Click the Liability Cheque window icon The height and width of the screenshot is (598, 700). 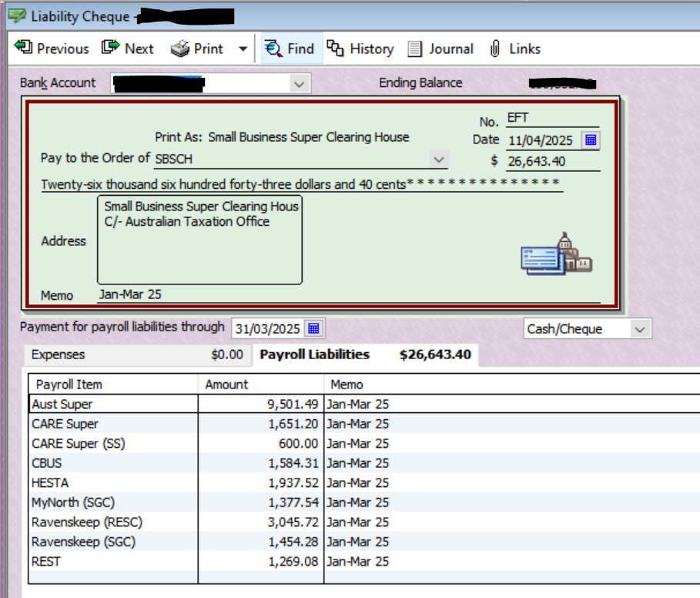[18, 16]
